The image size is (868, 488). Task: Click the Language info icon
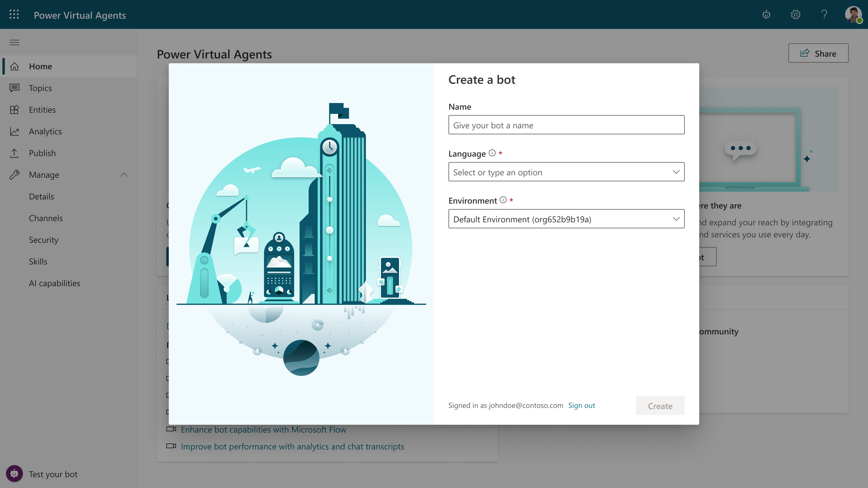492,153
